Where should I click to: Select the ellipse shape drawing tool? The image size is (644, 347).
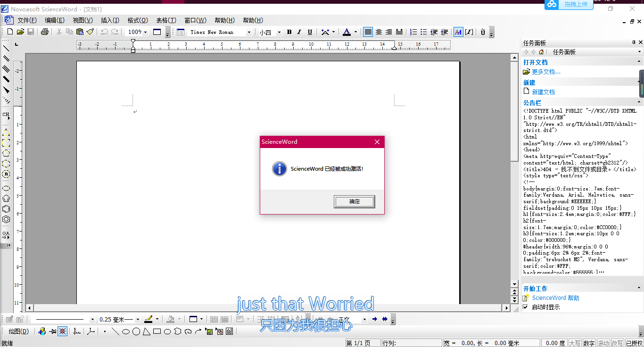click(126, 331)
